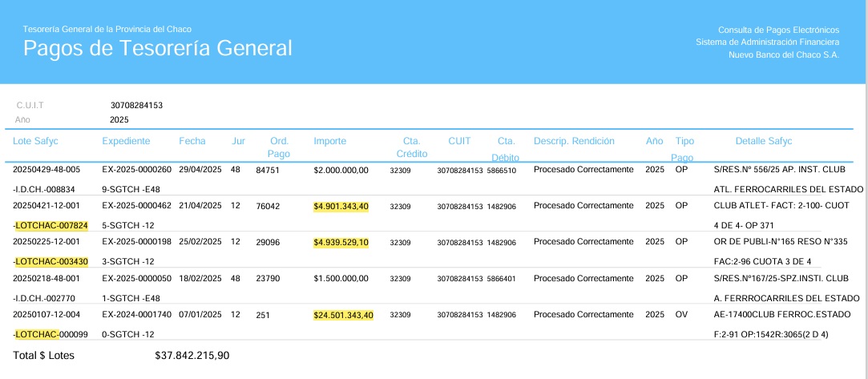Click the Total $ Lotes amount $37.842.215,90

pos(192,355)
